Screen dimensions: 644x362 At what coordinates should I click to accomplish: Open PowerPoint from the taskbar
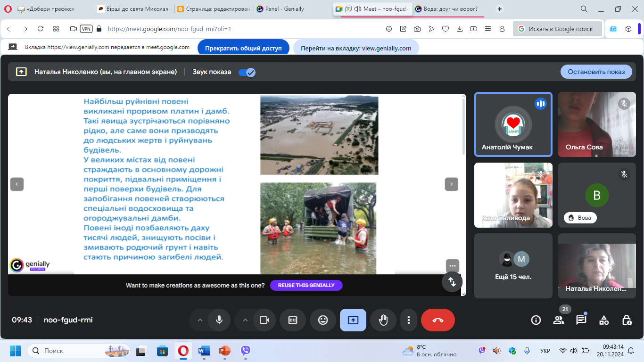[x=224, y=351]
